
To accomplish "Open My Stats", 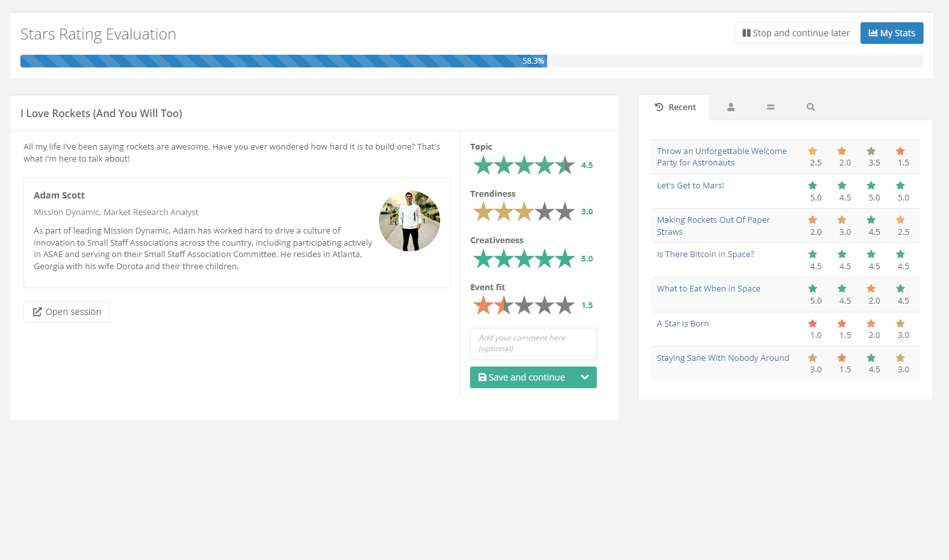I will click(891, 33).
